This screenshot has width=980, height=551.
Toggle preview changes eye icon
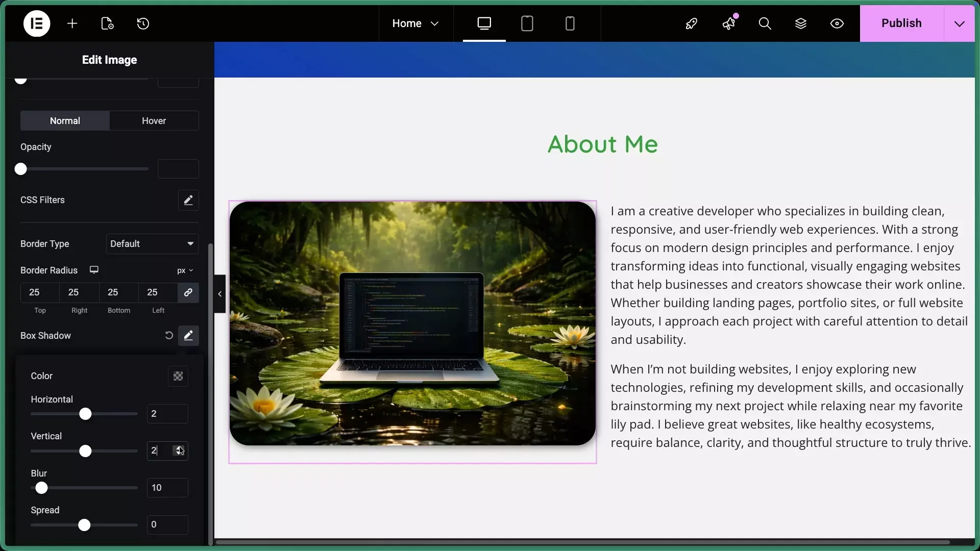(x=837, y=23)
